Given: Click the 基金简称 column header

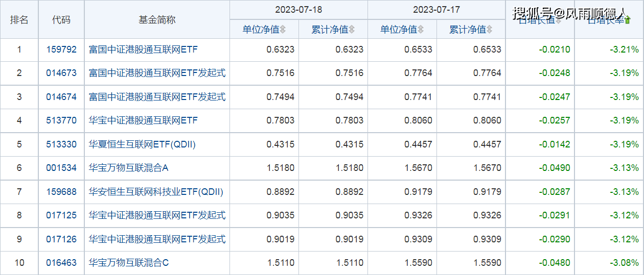Looking at the screenshot, I should (157, 19).
